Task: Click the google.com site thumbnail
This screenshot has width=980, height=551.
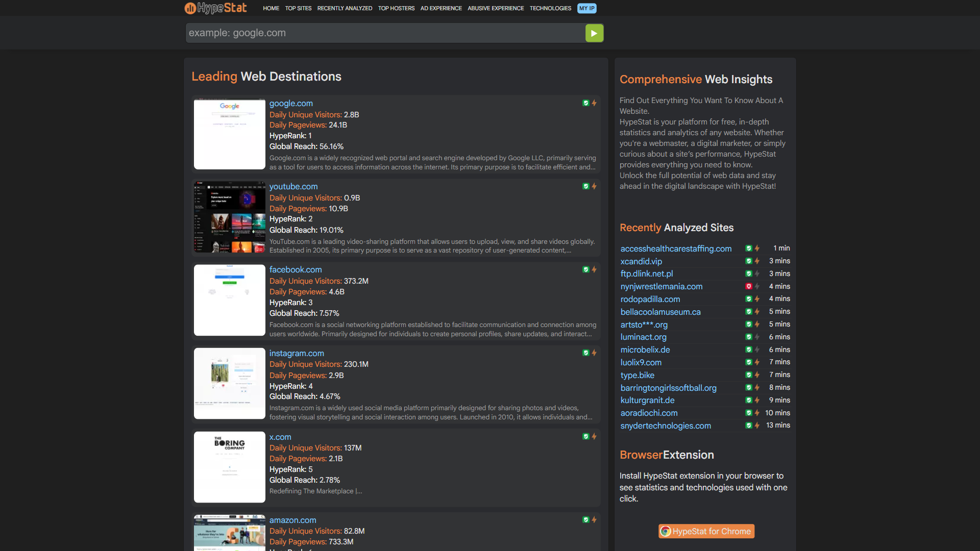Action: point(230,134)
